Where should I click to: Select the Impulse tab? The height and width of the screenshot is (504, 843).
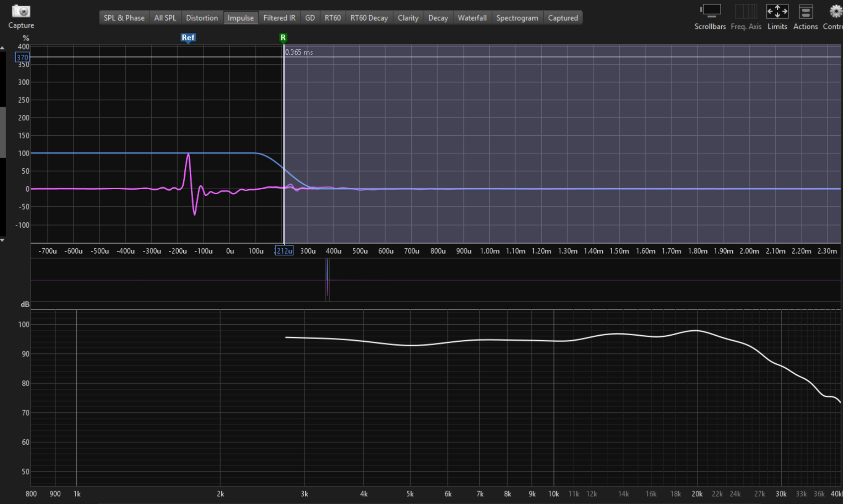point(240,18)
